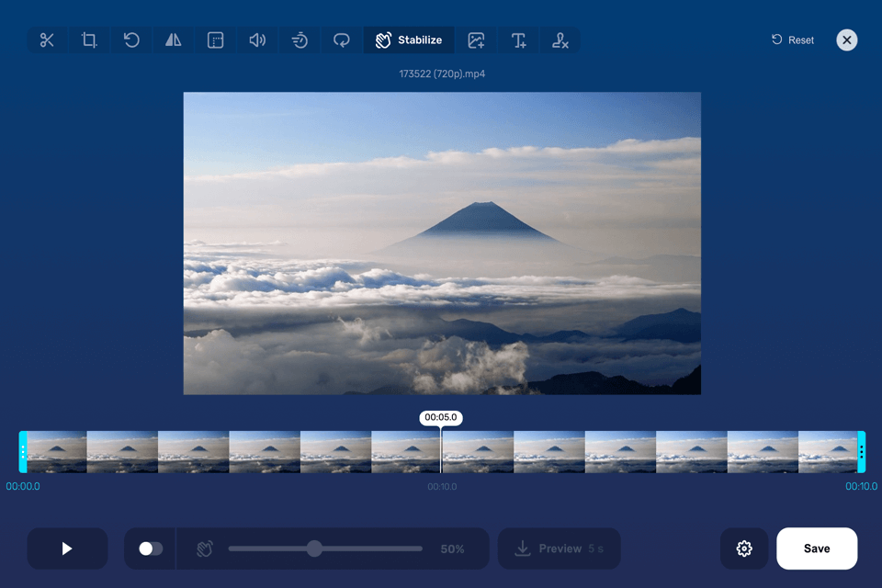This screenshot has width=882, height=588.
Task: Click the left cyan trim handle
Action: (x=22, y=452)
